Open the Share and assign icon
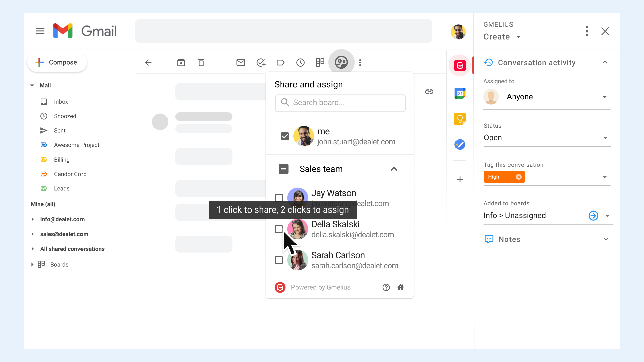This screenshot has width=644, height=362. [341, 62]
